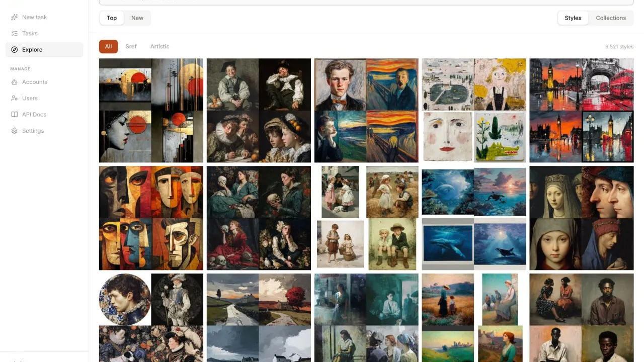The image size is (644, 362).
Task: Open the red sun geometric style thumbnail
Action: coord(151,111)
